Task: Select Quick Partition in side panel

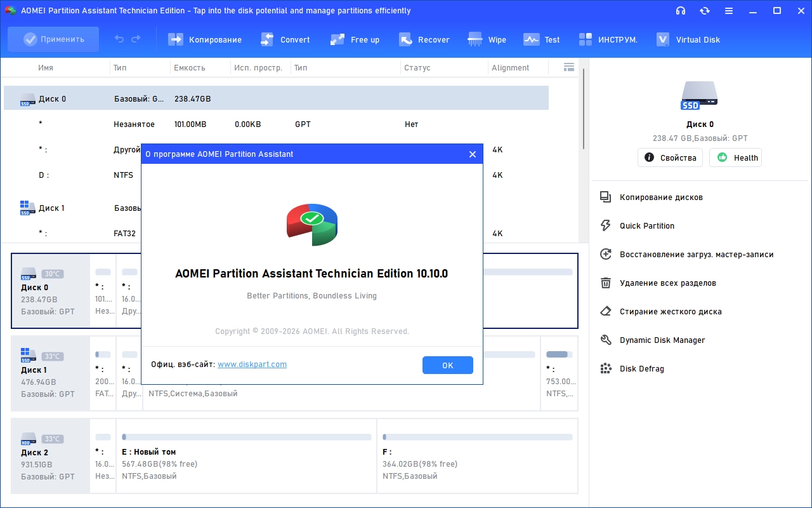Action: [x=646, y=226]
